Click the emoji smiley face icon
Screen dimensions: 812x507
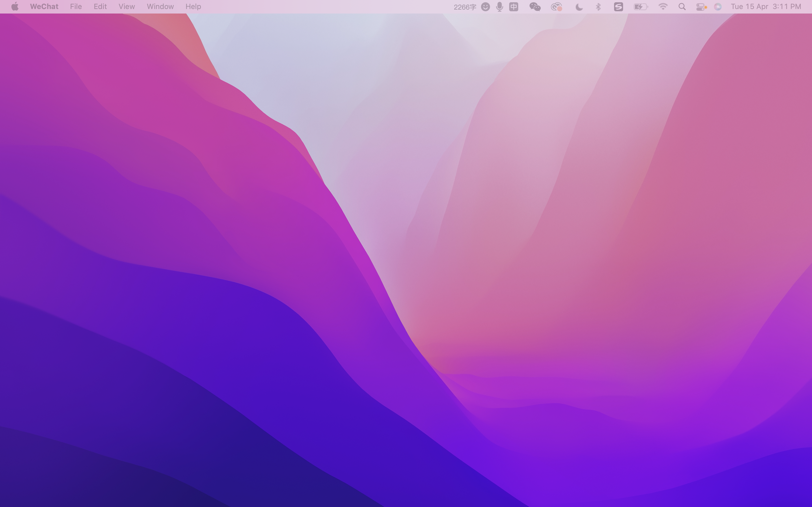[x=485, y=7]
